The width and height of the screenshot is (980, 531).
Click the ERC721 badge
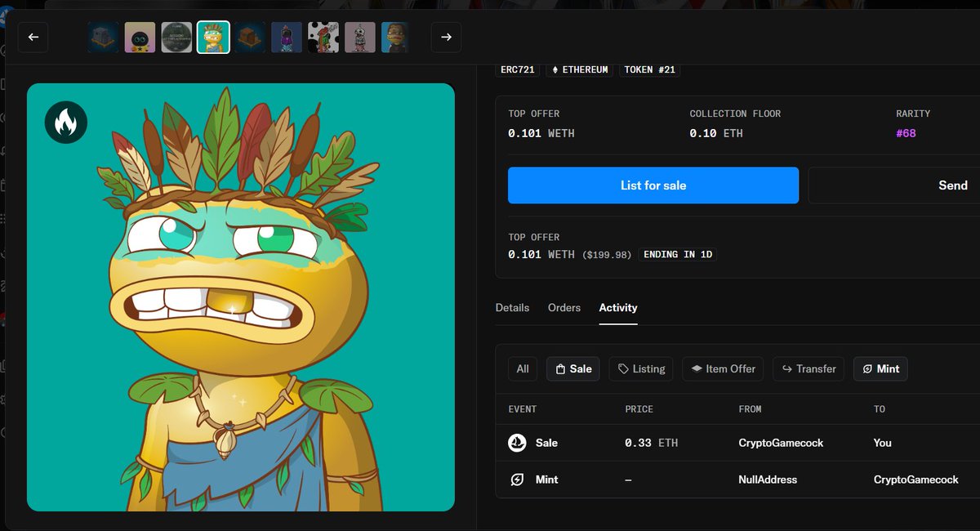point(518,70)
